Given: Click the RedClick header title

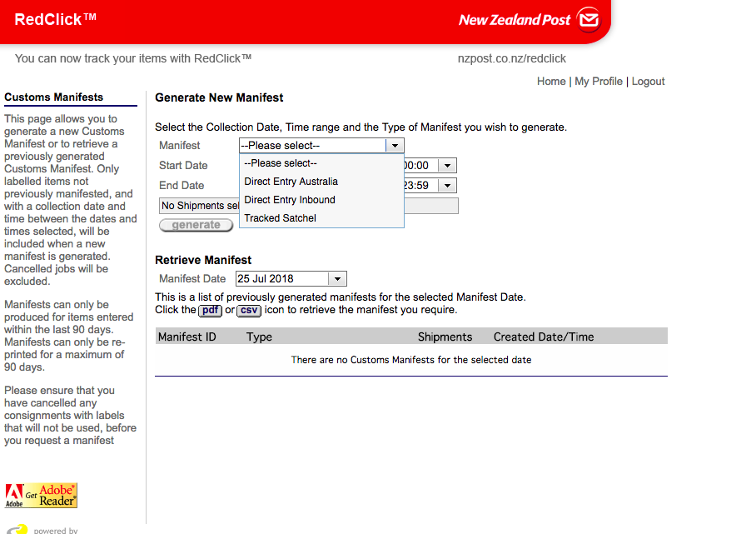Looking at the screenshot, I should point(55,19).
